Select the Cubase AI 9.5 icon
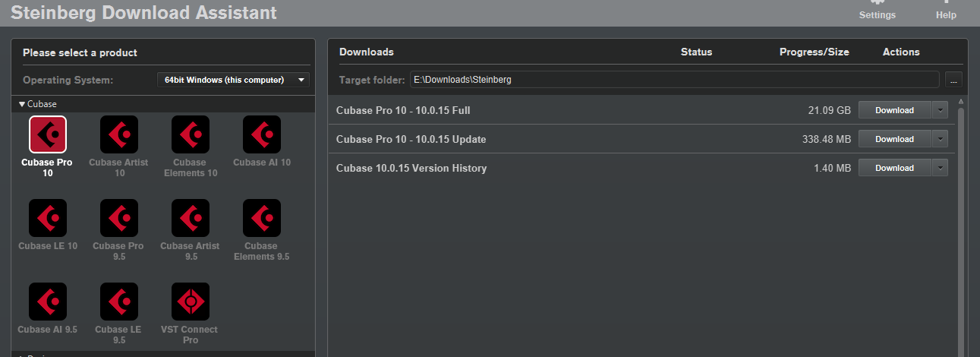Image resolution: width=980 pixels, height=357 pixels. tap(47, 302)
